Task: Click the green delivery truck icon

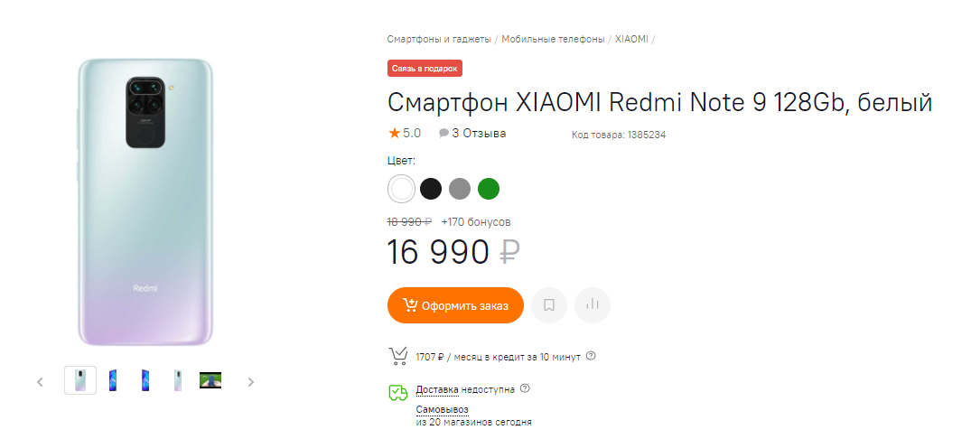Action: click(x=397, y=393)
